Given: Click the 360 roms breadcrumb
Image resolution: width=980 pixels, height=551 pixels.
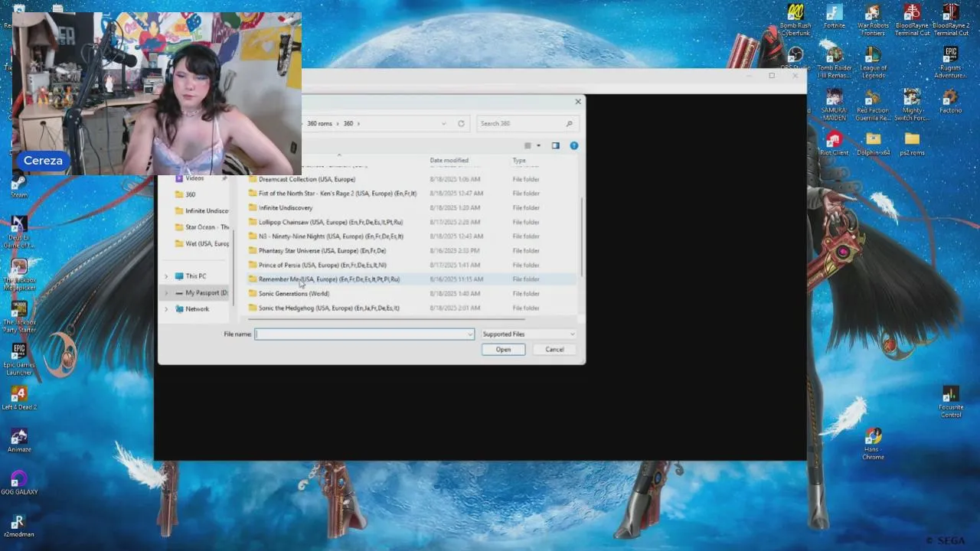Looking at the screenshot, I should point(319,123).
